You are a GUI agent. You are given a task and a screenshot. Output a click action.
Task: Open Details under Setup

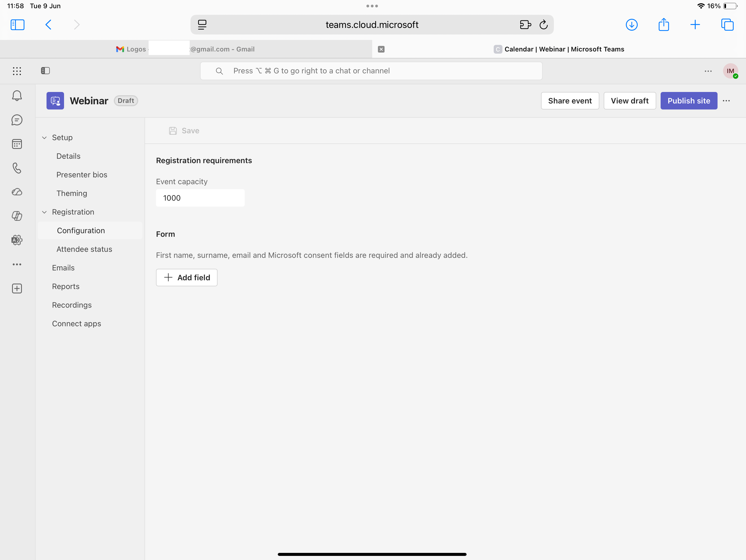68,156
